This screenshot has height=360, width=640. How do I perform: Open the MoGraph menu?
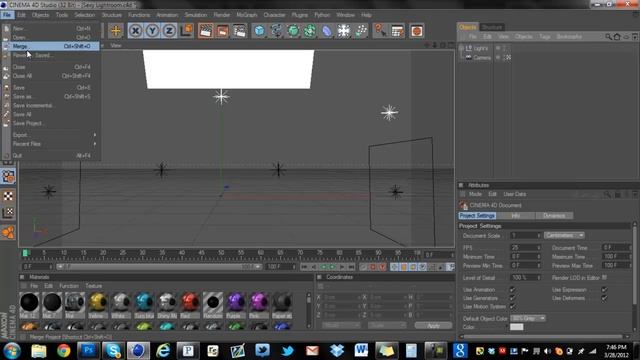tap(247, 15)
